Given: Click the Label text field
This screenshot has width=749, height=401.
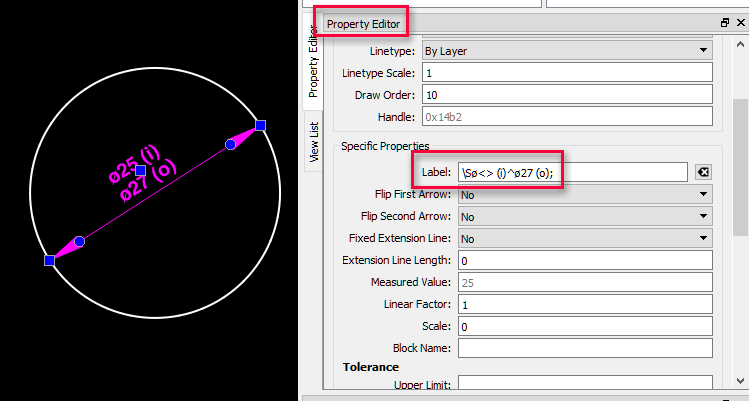Looking at the screenshot, I should coord(572,172).
